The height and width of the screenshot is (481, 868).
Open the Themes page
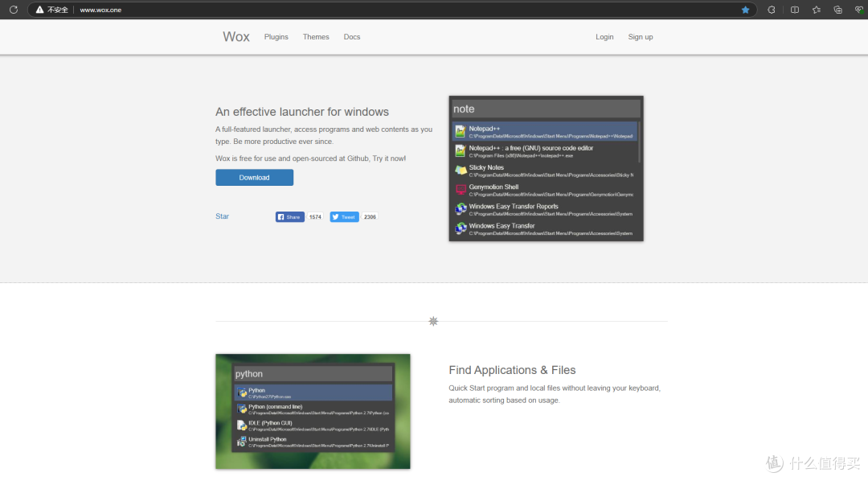click(316, 36)
